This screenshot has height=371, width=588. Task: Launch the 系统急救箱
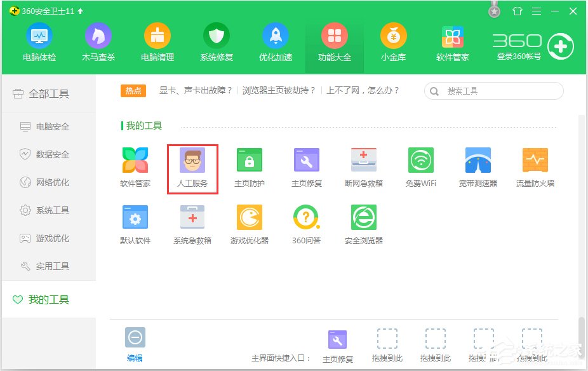[x=192, y=222]
